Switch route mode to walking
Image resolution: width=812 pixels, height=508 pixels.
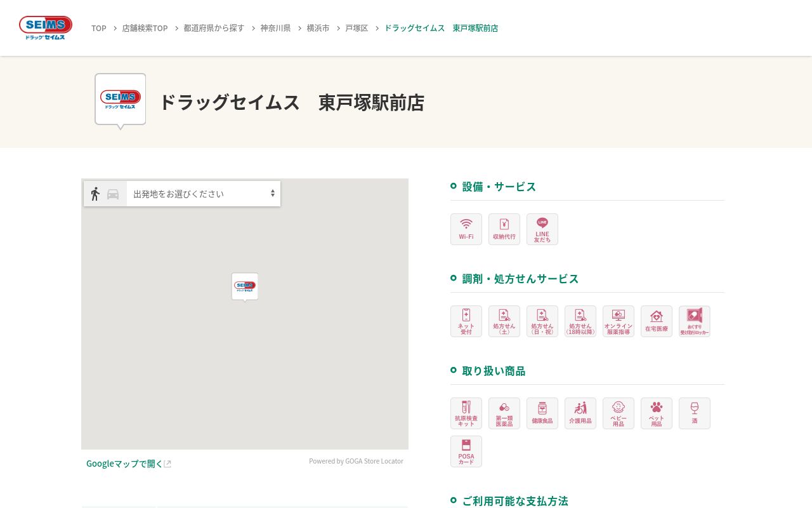(95, 194)
